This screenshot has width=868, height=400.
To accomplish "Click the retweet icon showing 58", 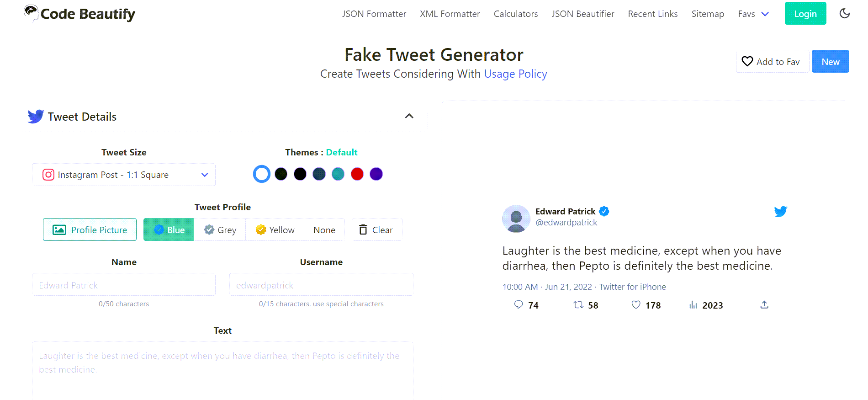I will (x=578, y=305).
